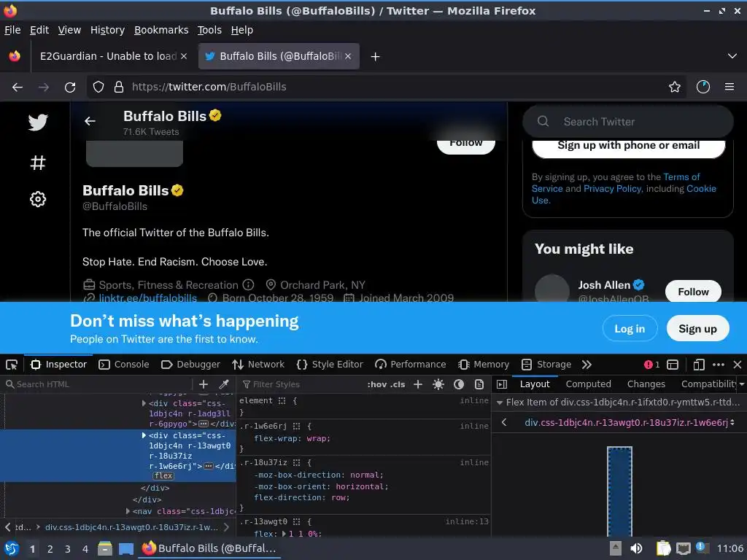This screenshot has width=747, height=560.
Task: Click the browser Back navigation arrow
Action: coord(18,87)
